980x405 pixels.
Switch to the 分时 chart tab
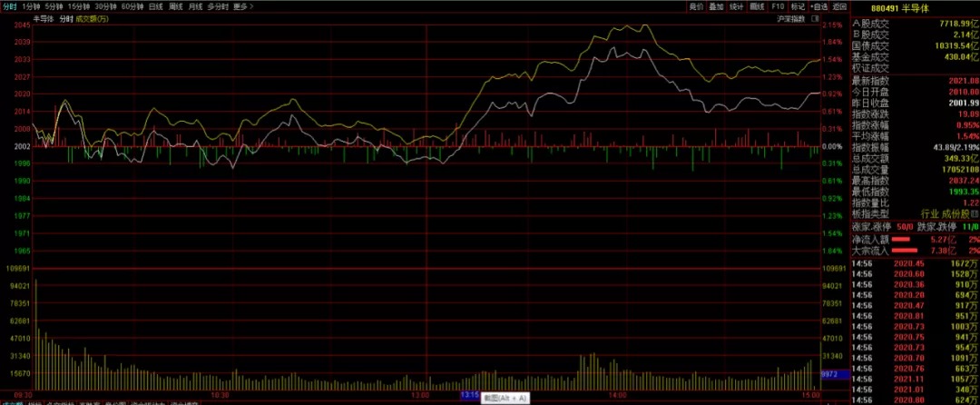(10, 6)
